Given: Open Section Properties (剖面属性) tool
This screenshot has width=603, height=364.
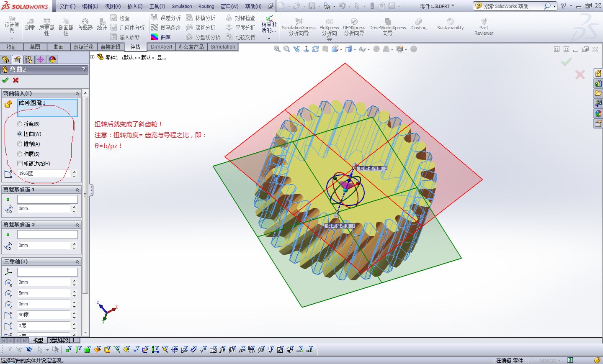Looking at the screenshot, I should point(66,27).
